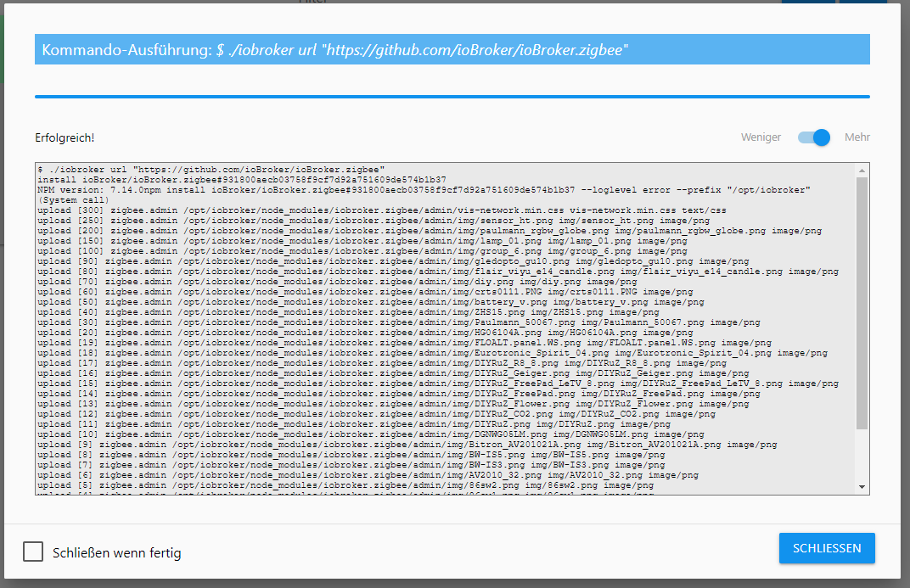The image size is (910, 588).
Task: Click the upload [100] group_6.png line
Action: point(362,251)
